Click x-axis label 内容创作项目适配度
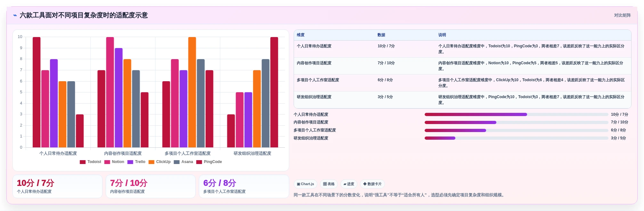This screenshot has width=644, height=211. tap(123, 153)
